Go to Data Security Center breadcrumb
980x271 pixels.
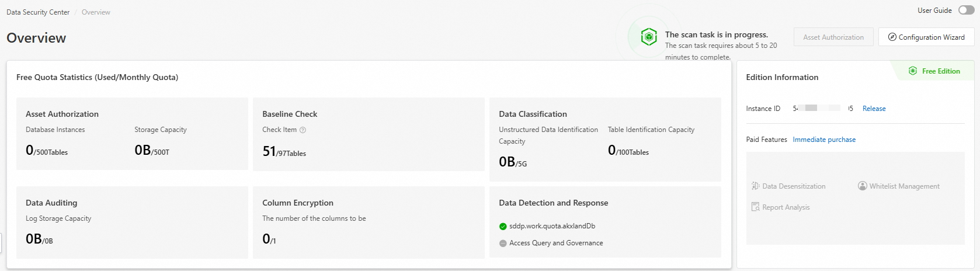point(38,12)
